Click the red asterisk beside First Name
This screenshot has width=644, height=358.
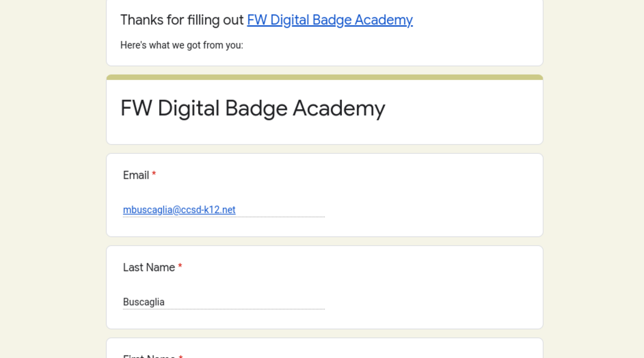click(180, 356)
